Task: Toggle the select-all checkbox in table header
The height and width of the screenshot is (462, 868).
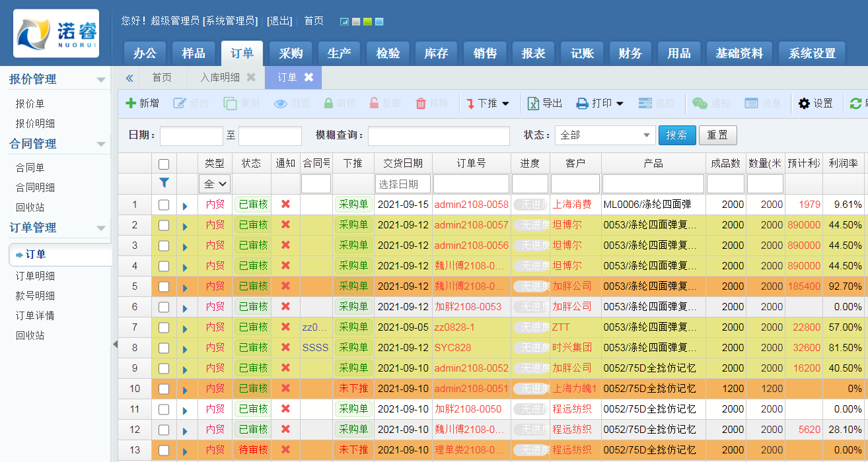Action: 164,163
